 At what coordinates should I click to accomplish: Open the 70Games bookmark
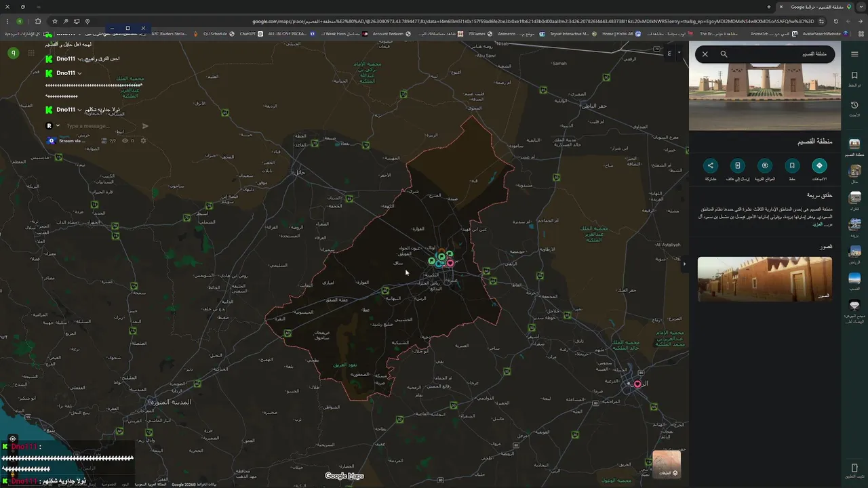481,33
